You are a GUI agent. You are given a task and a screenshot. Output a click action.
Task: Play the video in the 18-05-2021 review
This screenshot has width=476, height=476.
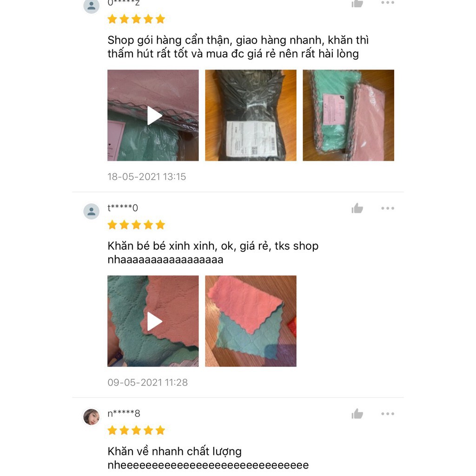point(153,115)
